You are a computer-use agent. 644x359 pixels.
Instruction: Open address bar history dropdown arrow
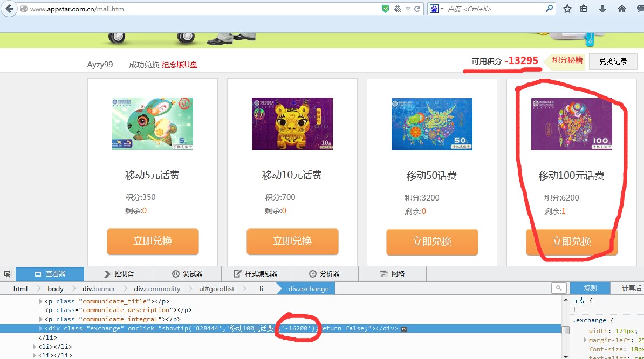point(408,9)
